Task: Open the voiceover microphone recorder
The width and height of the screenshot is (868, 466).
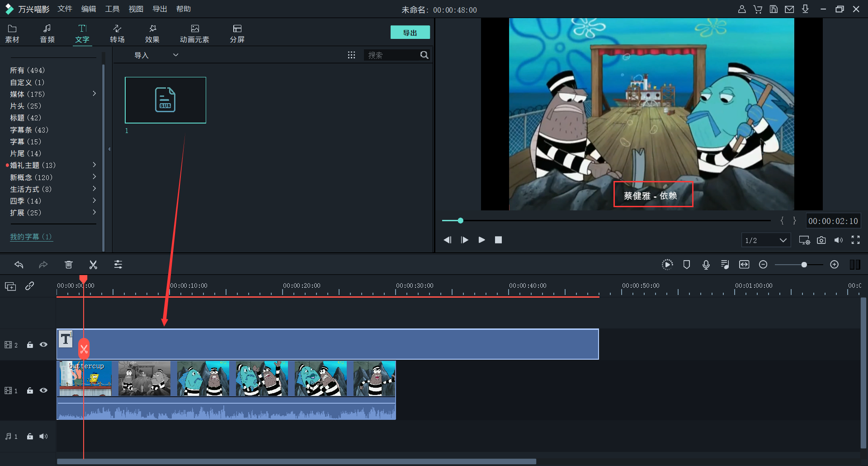Action: pyautogui.click(x=706, y=265)
